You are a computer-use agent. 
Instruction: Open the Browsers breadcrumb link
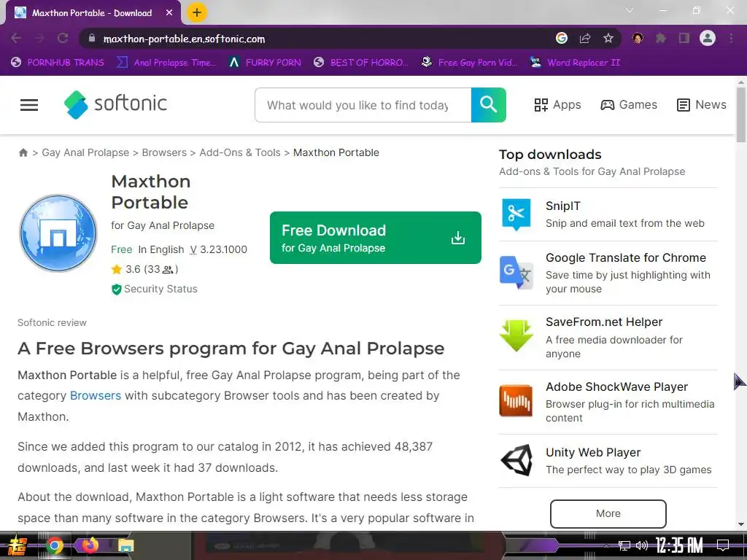(x=164, y=153)
